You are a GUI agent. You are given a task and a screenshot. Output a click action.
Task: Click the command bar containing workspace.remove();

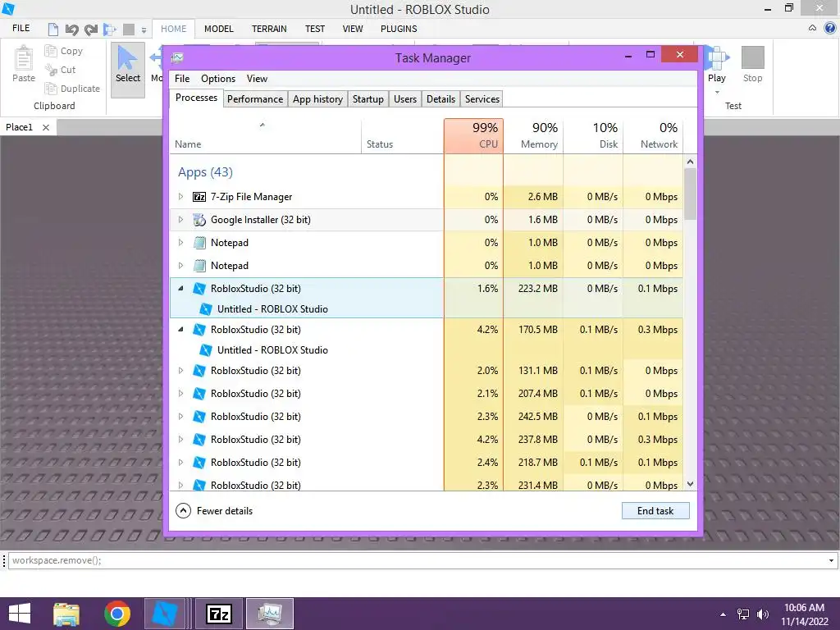click(x=417, y=560)
